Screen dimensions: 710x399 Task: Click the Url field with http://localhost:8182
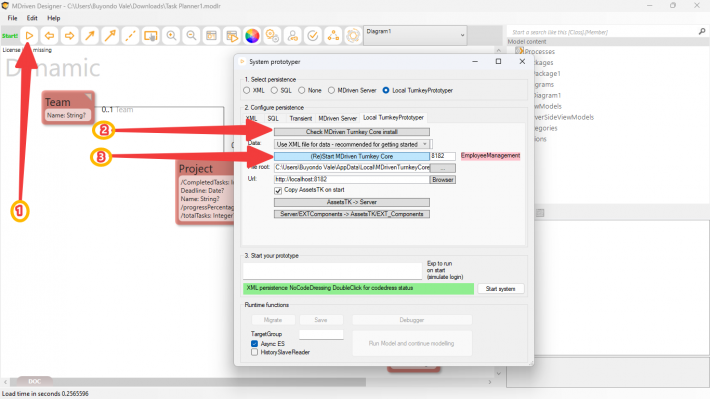coord(352,179)
